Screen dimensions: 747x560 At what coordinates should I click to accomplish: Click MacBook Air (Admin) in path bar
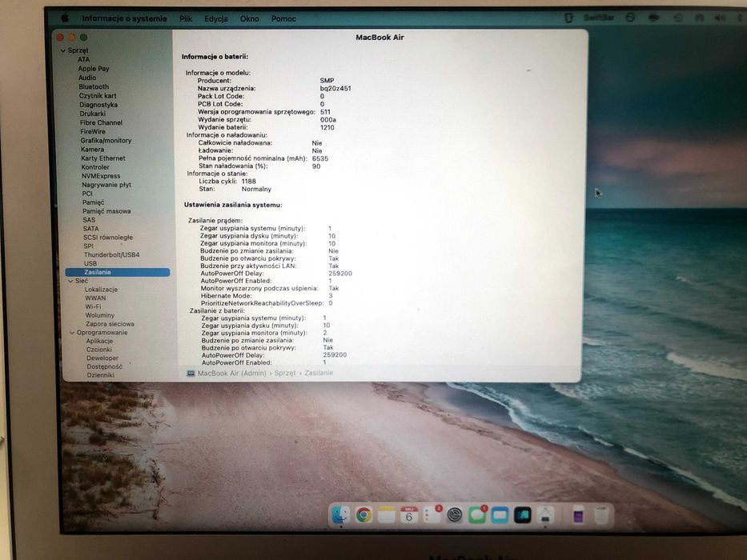[231, 374]
